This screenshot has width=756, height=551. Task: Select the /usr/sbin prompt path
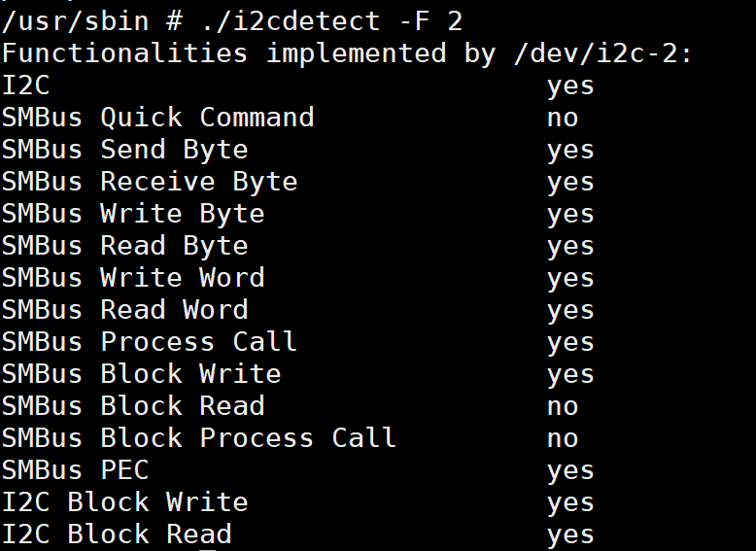75,21
